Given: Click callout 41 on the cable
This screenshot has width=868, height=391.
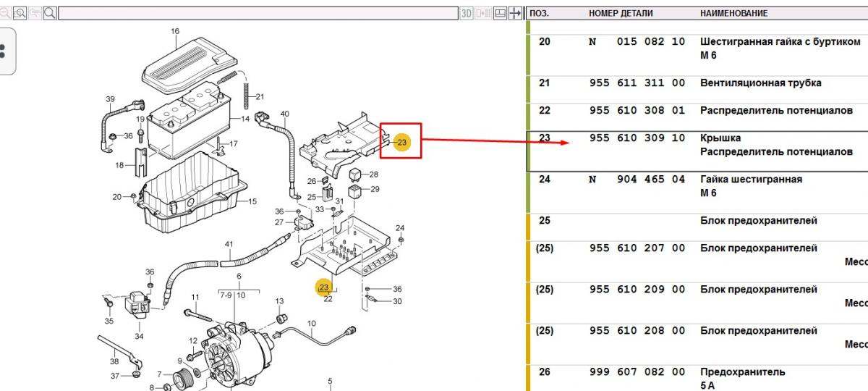Looking at the screenshot, I should pos(229,244).
